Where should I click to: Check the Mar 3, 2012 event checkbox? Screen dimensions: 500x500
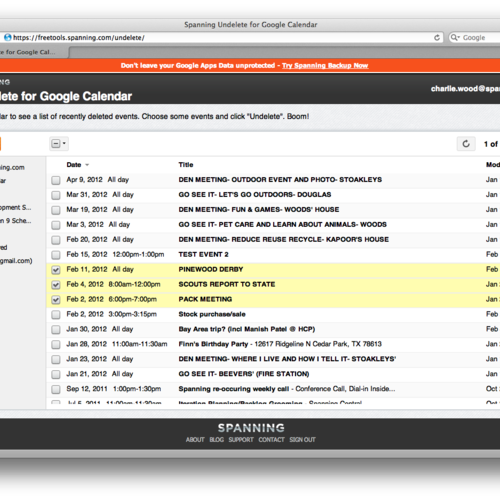click(56, 225)
